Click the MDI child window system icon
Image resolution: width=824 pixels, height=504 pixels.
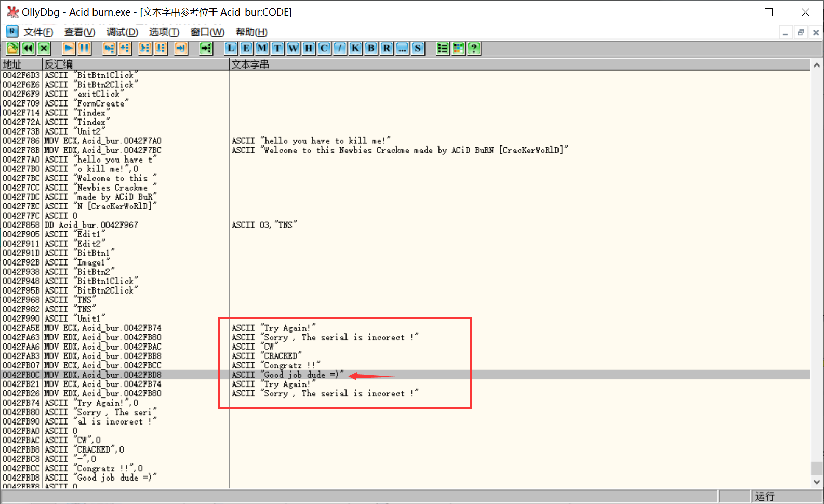12,32
